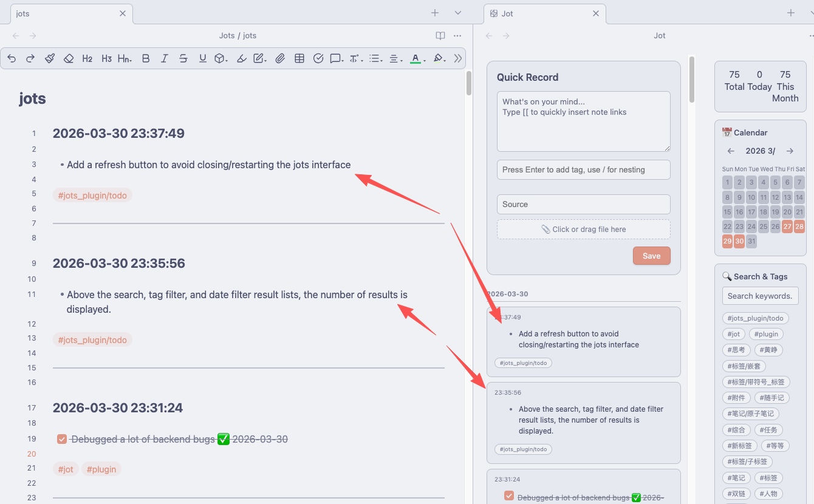Image resolution: width=814 pixels, height=504 pixels.
Task: Click the Undo icon in the editor toolbar
Action: click(12, 58)
